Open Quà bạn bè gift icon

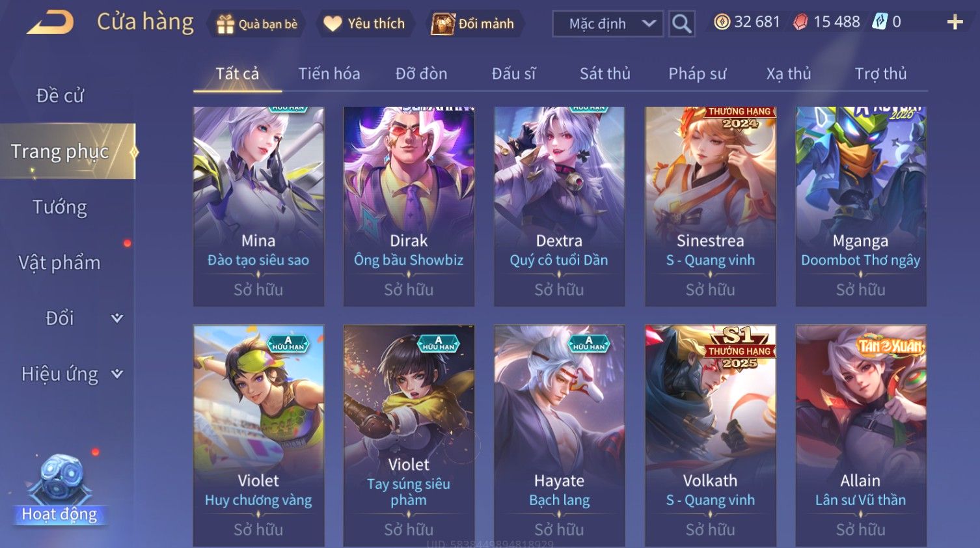(x=225, y=24)
